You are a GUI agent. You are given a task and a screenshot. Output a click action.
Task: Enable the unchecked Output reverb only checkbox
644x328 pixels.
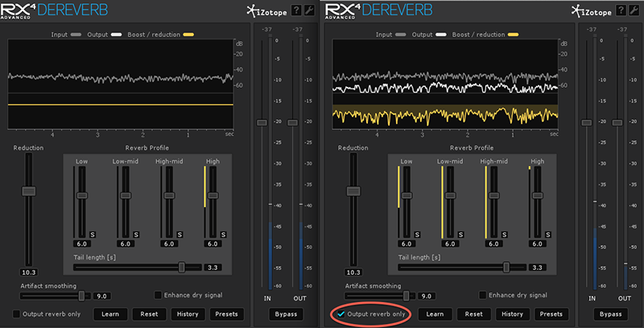[17, 313]
